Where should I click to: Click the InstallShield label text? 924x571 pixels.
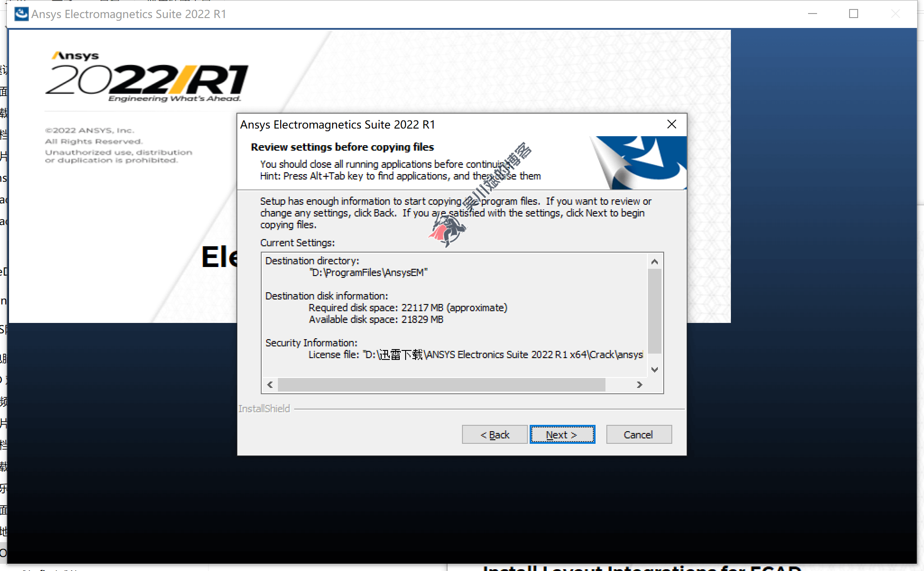(x=265, y=409)
